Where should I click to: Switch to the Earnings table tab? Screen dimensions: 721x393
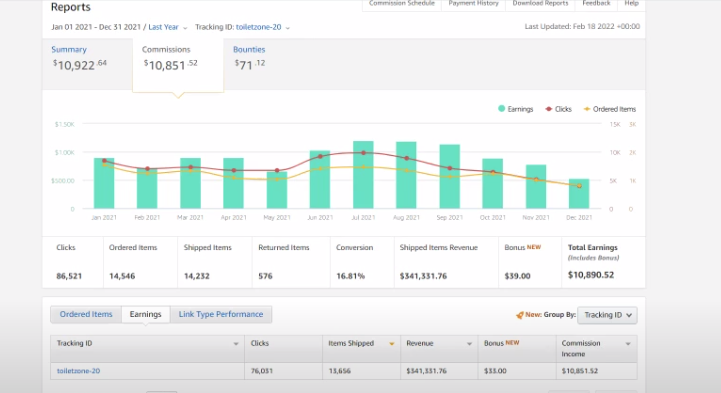click(x=145, y=314)
